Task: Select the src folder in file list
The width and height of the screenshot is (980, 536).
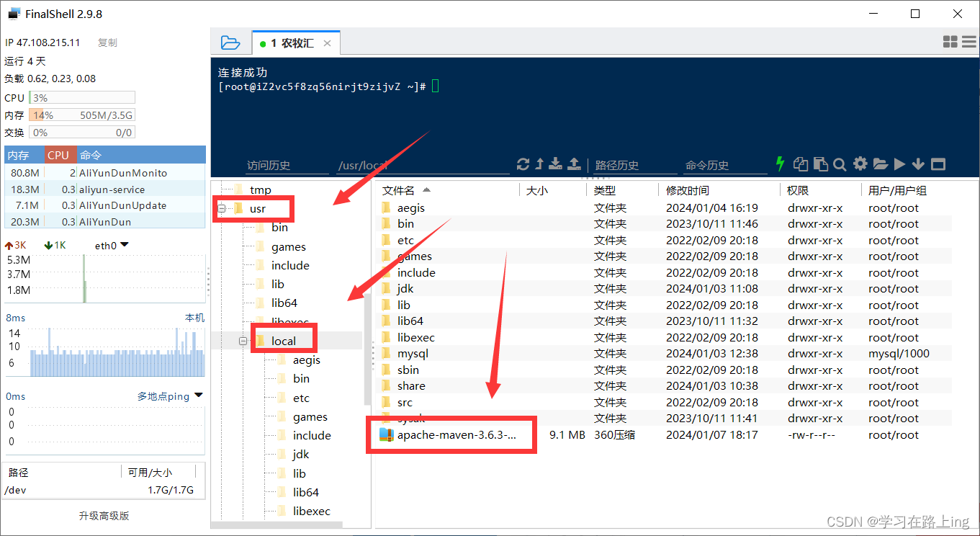Action: (664, 402)
